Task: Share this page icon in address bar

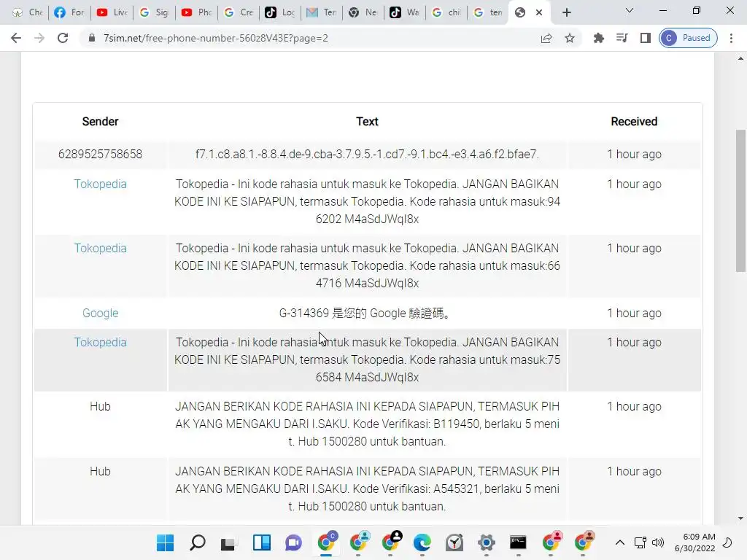Action: point(546,38)
